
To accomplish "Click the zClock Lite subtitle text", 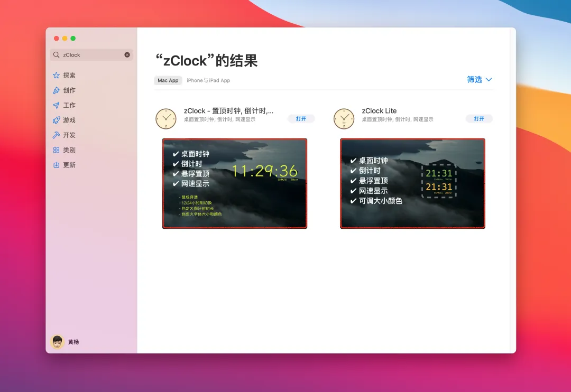I will point(397,119).
